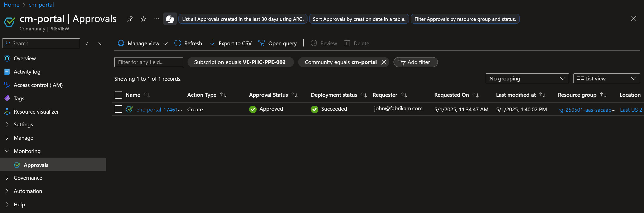Expand the Governance section
Image resolution: width=644 pixels, height=213 pixels.
click(x=7, y=178)
